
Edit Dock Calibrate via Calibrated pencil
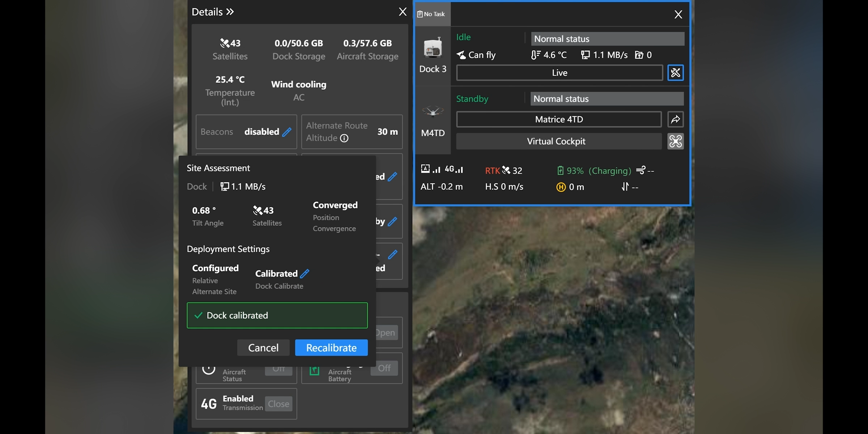(x=305, y=274)
